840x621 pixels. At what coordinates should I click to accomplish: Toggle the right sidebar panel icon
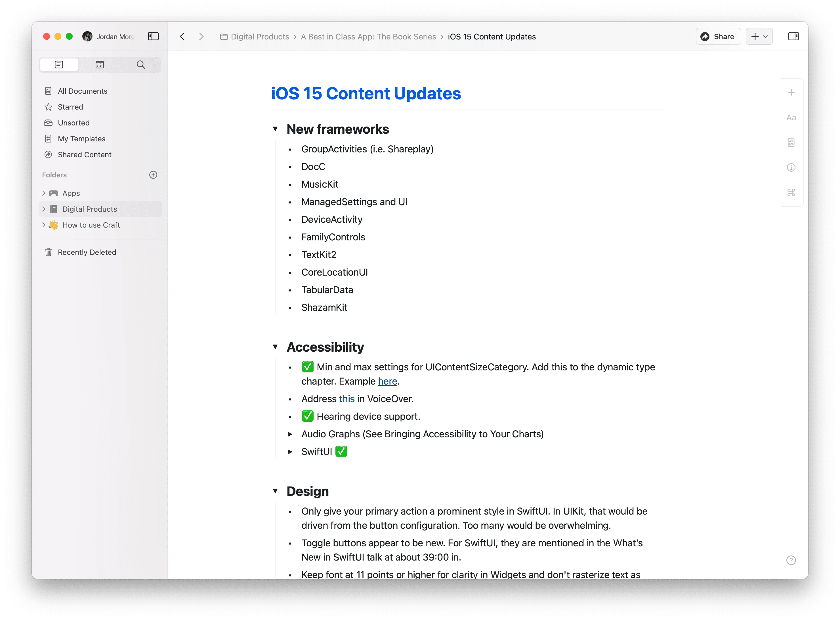pos(793,36)
